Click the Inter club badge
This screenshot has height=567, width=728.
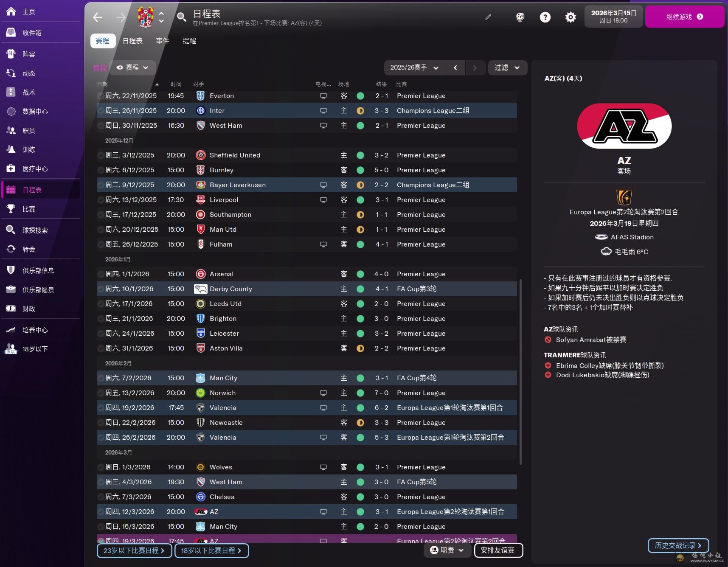tap(201, 111)
